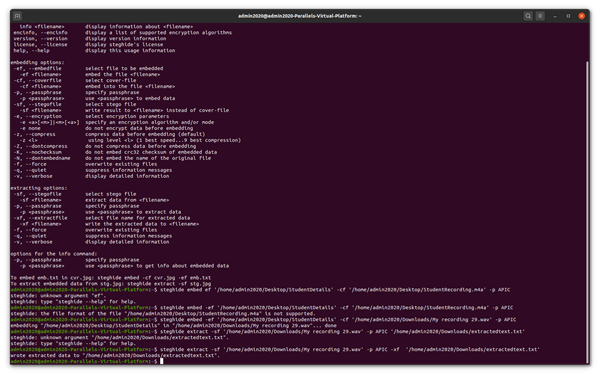Click the '-e none' option line
The image size is (601, 377).
pos(30,128)
